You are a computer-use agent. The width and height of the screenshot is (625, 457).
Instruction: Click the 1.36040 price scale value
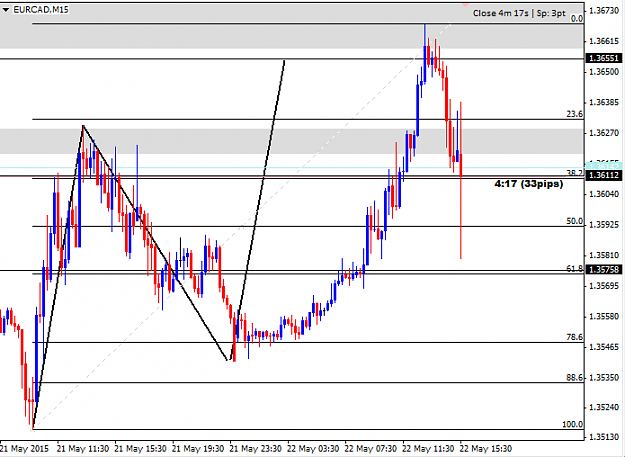click(604, 194)
